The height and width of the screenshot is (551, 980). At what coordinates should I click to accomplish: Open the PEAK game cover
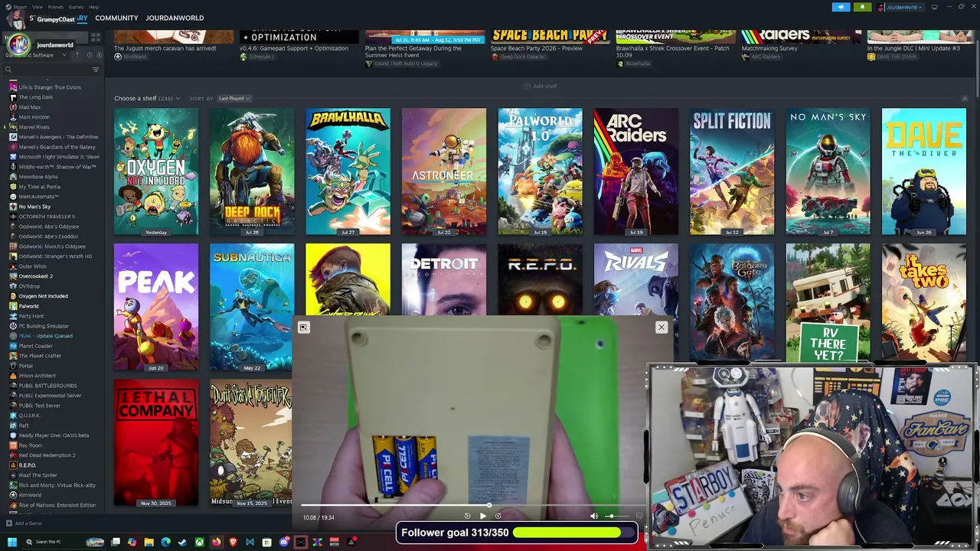[156, 307]
